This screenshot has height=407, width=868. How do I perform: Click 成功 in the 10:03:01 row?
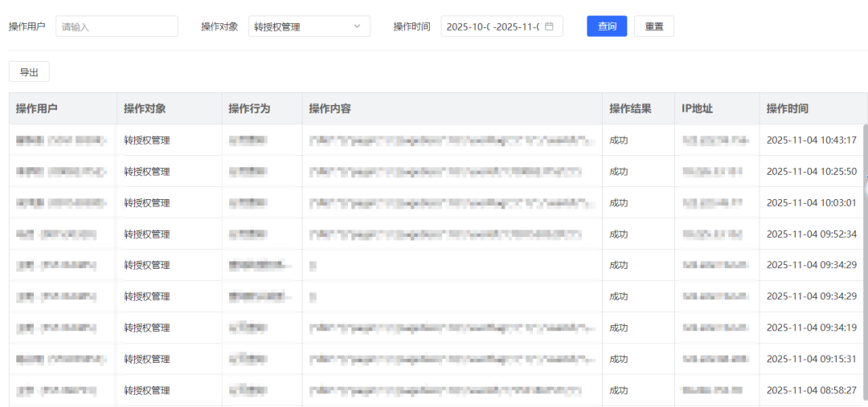click(x=619, y=203)
